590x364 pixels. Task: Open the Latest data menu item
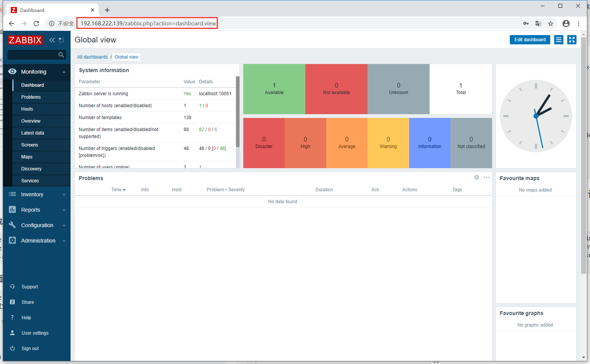pyautogui.click(x=33, y=133)
